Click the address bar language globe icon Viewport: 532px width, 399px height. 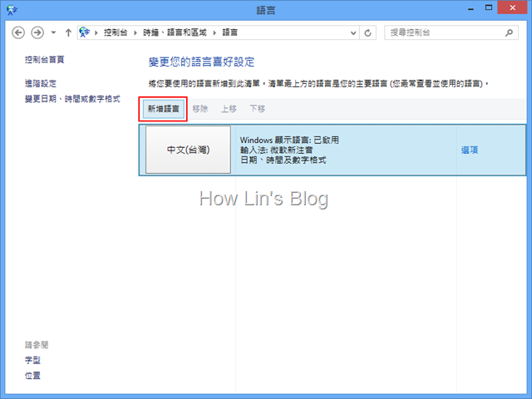(x=85, y=32)
